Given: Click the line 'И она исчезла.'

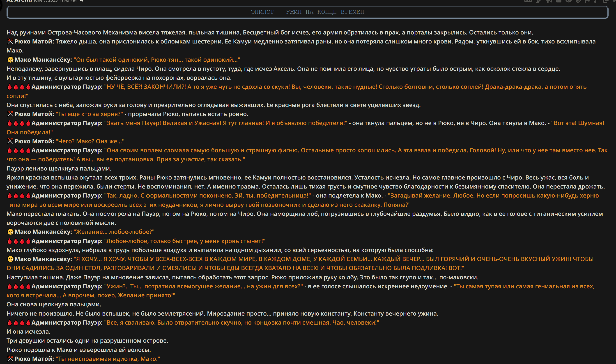Looking at the screenshot, I should 28,332.
